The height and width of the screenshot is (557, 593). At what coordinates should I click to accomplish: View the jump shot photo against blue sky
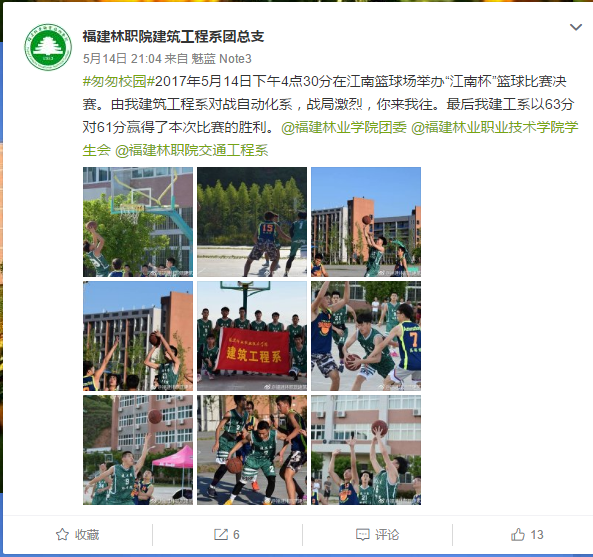[x=366, y=222]
